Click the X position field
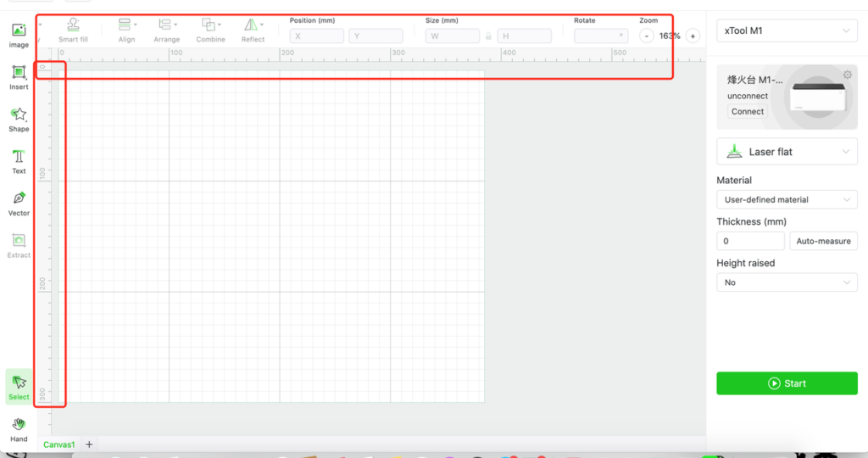The height and width of the screenshot is (458, 868). pyautogui.click(x=317, y=36)
